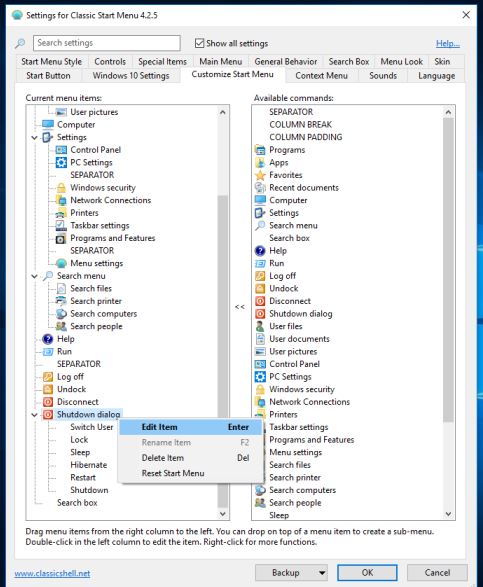Choose Edit Item from the context menu
The image size is (483, 587).
[x=191, y=427]
